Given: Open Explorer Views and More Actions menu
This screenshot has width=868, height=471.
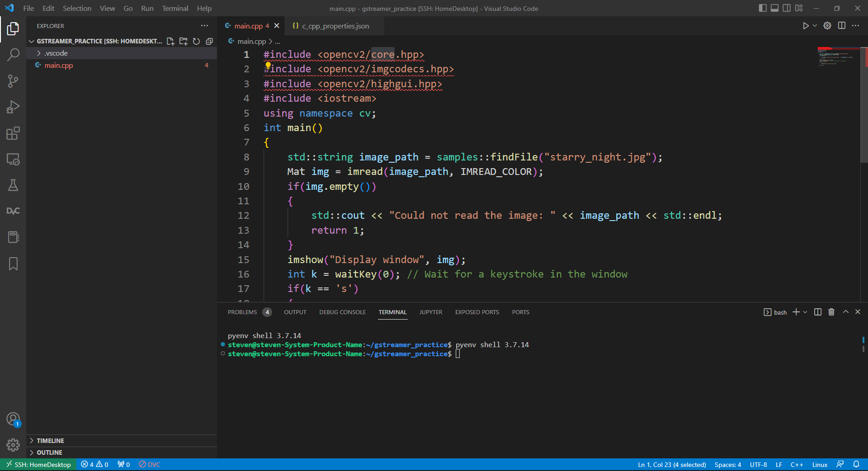Looking at the screenshot, I should click(205, 26).
